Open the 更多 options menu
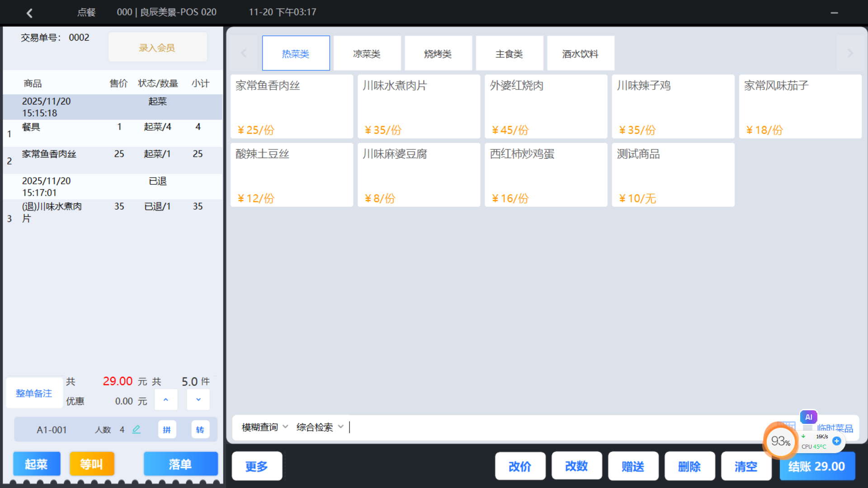Viewport: 868px width, 488px height. tap(257, 466)
